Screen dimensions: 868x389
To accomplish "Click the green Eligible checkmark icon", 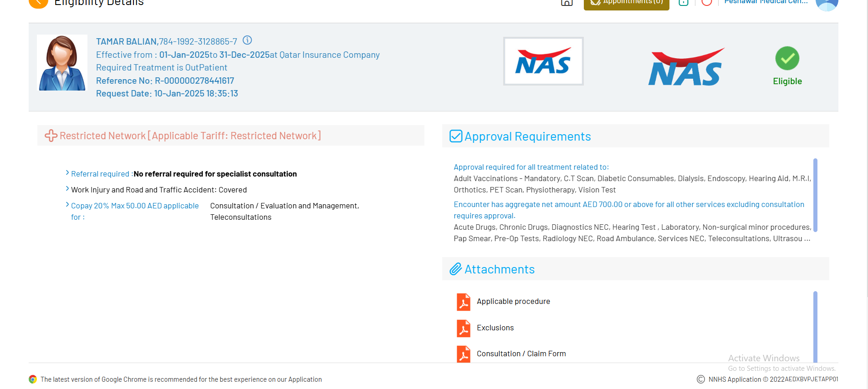I will click(787, 58).
